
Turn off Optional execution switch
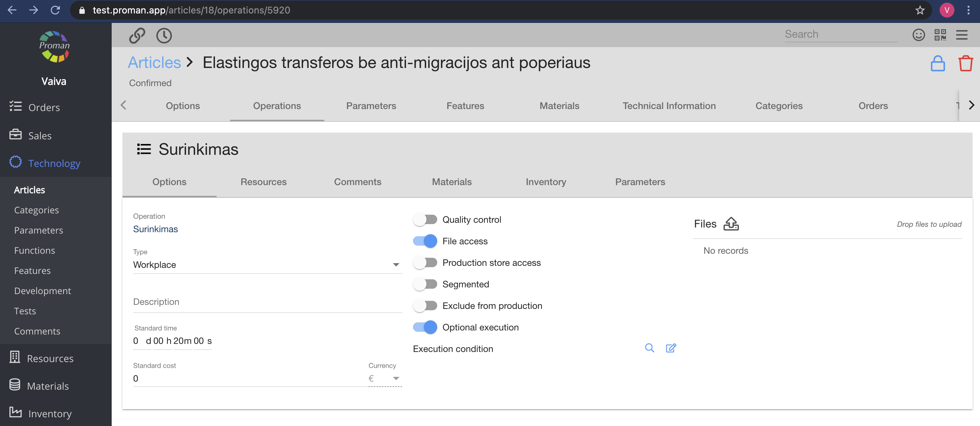click(425, 327)
